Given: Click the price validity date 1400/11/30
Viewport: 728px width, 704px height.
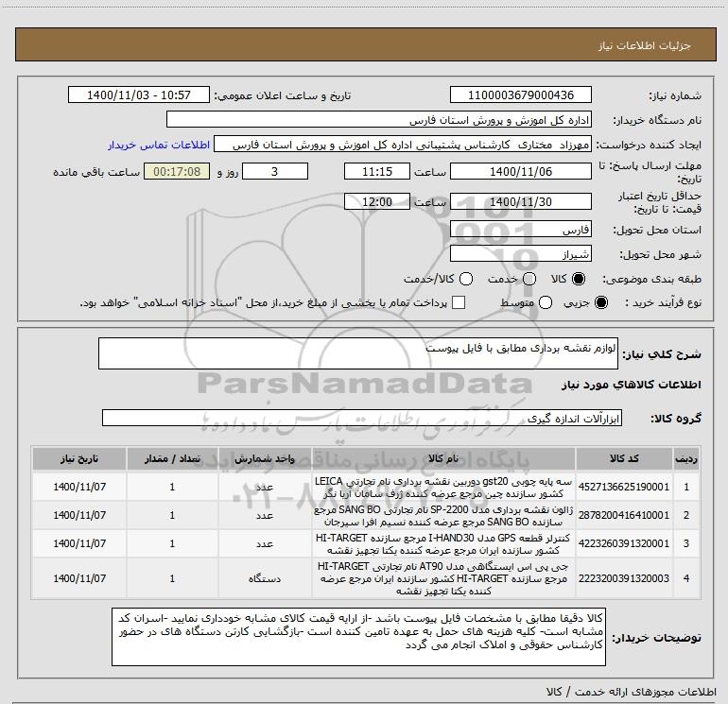Looking at the screenshot, I should [x=520, y=201].
